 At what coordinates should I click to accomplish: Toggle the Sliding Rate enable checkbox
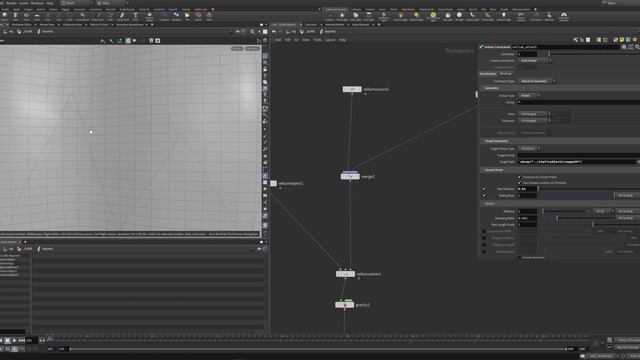484,196
